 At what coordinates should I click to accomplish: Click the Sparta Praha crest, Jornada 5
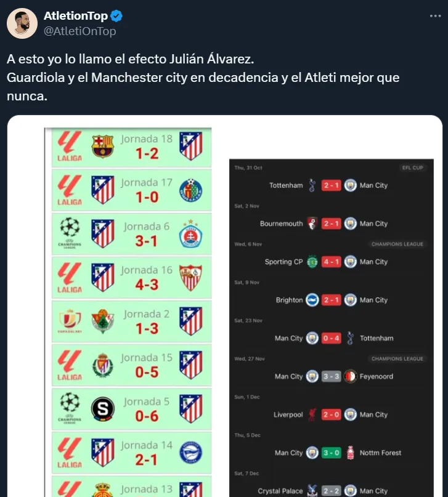pyautogui.click(x=103, y=409)
